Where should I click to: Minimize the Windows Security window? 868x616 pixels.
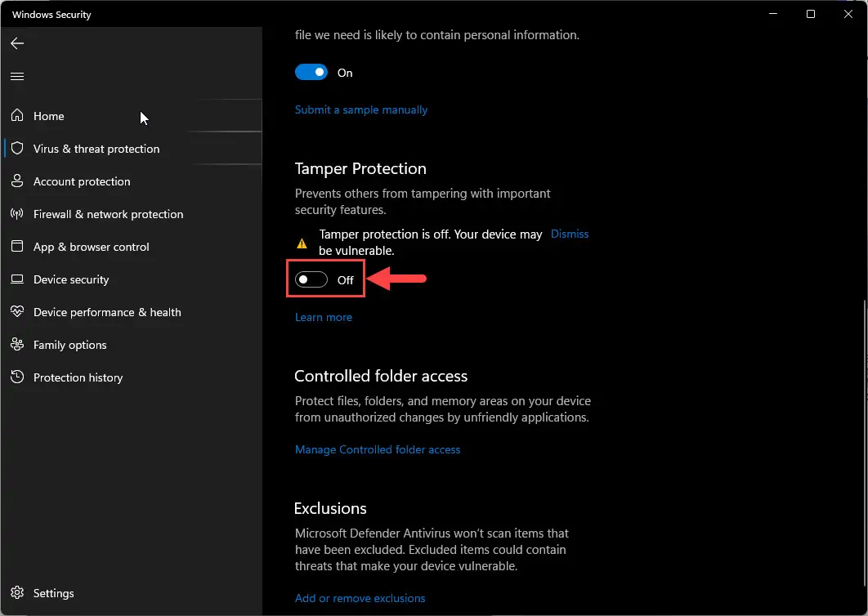click(773, 14)
